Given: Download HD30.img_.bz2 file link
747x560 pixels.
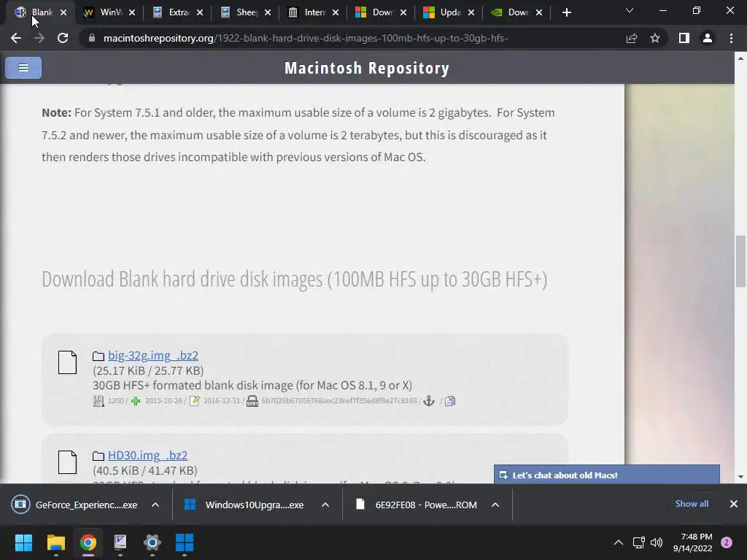Looking at the screenshot, I should 147,455.
